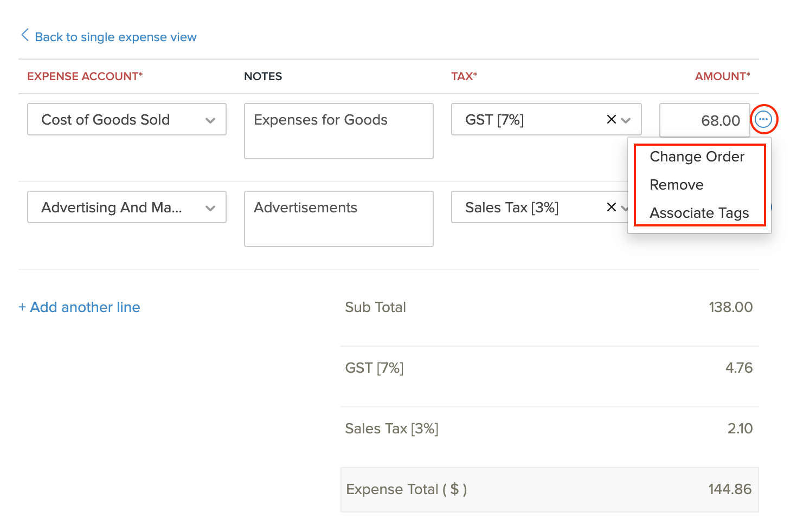
Task: Select Associate Tags menu option
Action: (x=699, y=213)
